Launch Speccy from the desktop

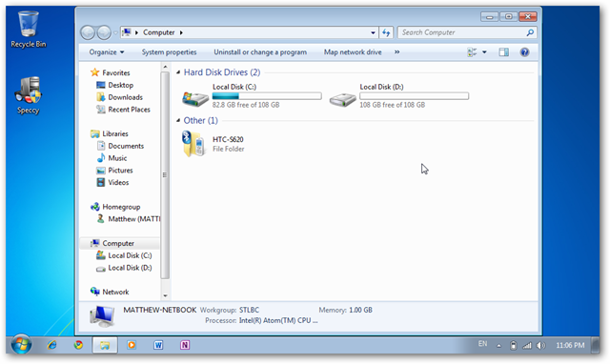28,95
